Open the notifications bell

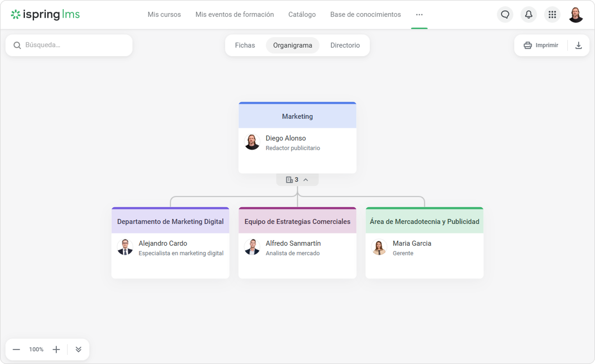pyautogui.click(x=528, y=15)
